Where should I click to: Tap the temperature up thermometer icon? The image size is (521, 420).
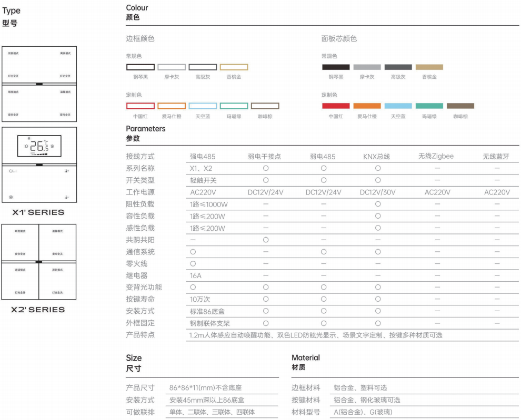[x=67, y=171]
